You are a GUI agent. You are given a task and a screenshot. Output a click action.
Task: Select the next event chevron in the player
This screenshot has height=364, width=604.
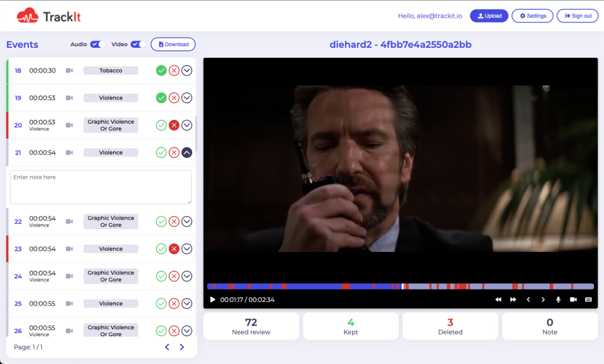coord(543,300)
